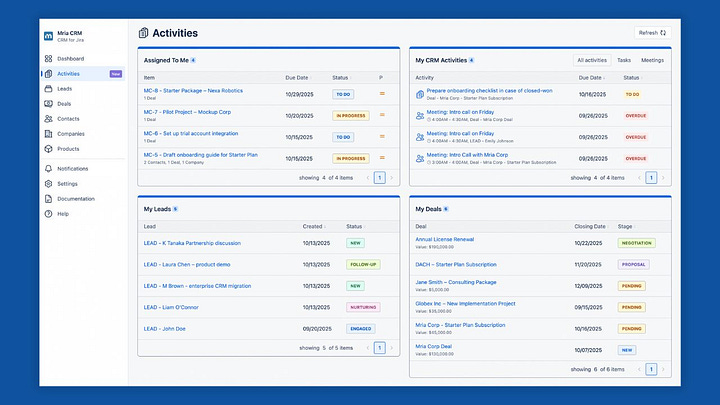Open Annual License Renewal deal

coord(444,239)
